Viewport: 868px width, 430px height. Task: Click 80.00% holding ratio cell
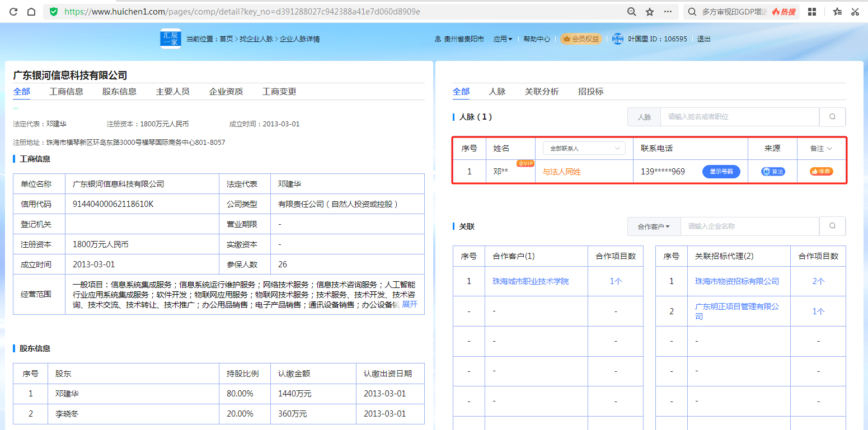pos(240,394)
